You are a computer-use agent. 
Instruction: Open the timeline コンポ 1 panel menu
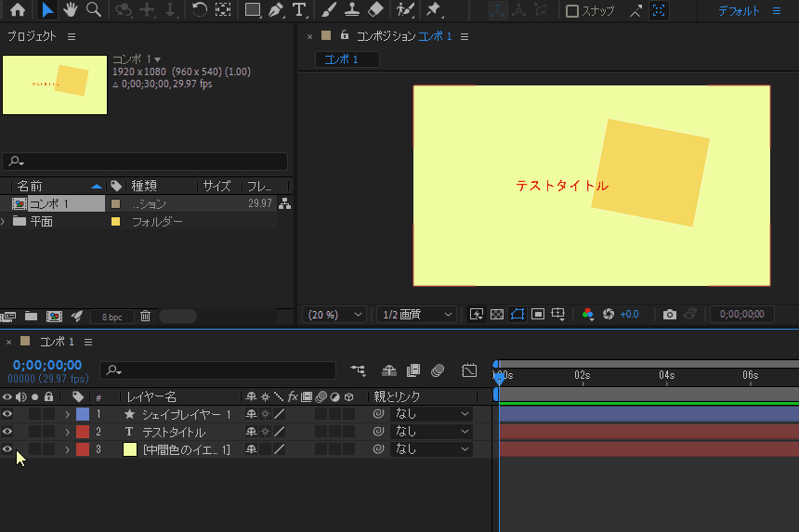(x=88, y=342)
